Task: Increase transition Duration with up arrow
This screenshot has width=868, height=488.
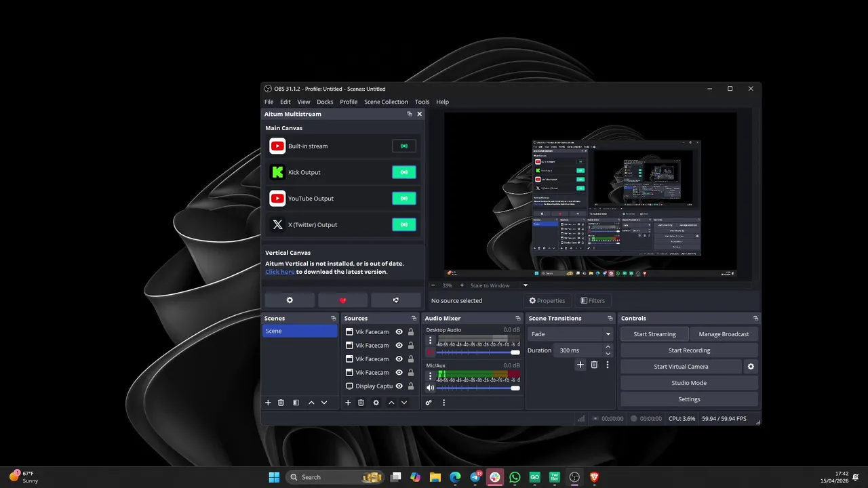Action: click(608, 347)
